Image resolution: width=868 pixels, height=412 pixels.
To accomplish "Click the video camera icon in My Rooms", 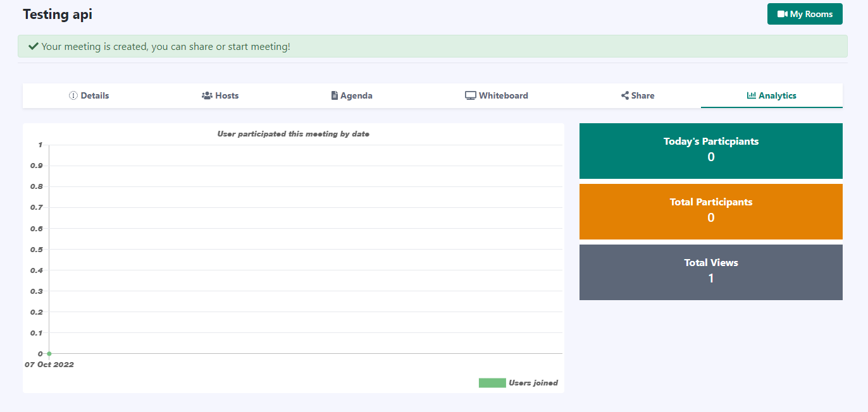I will [782, 14].
